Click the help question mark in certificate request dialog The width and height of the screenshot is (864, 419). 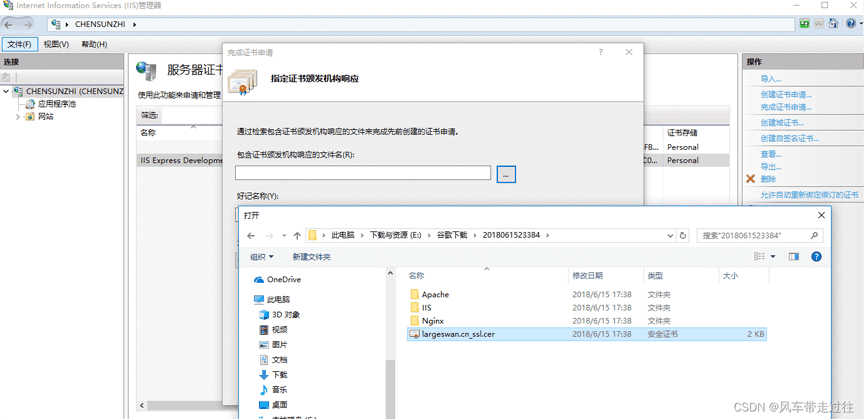pyautogui.click(x=601, y=52)
